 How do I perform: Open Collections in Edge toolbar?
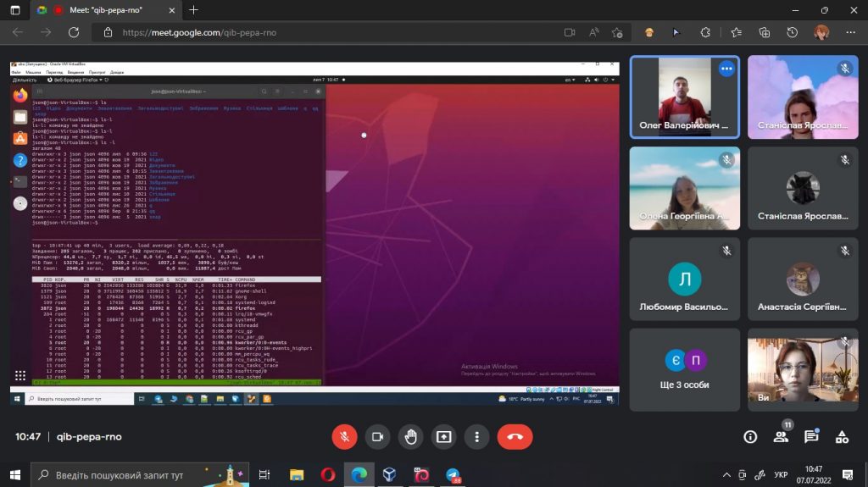click(x=765, y=33)
